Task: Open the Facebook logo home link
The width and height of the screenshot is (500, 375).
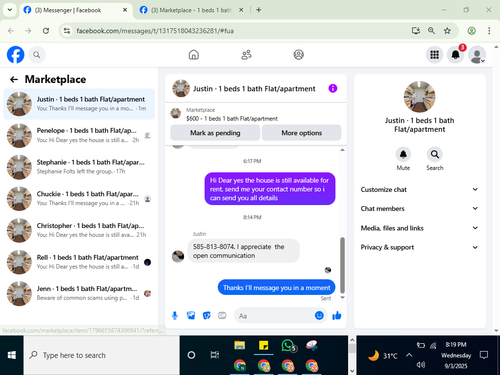Action: pyautogui.click(x=15, y=55)
